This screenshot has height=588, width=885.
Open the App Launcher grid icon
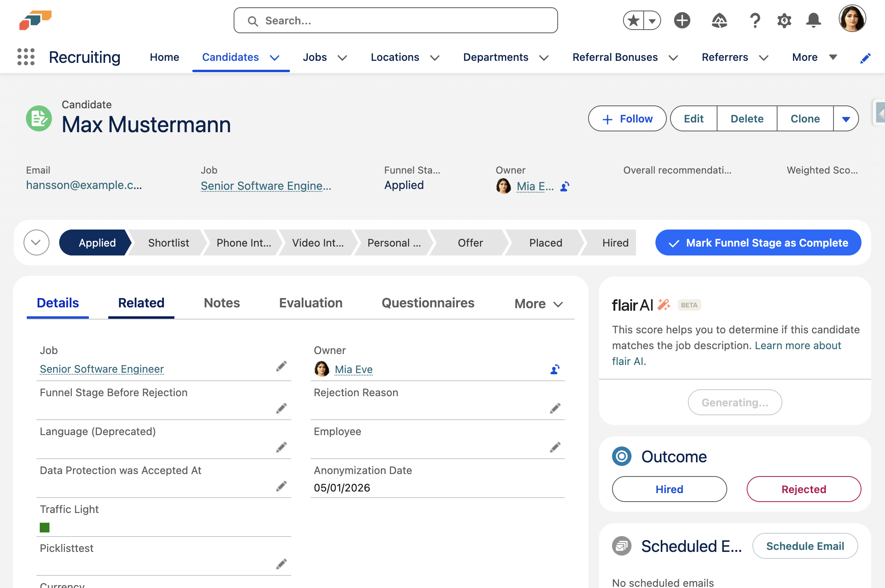[x=26, y=57]
